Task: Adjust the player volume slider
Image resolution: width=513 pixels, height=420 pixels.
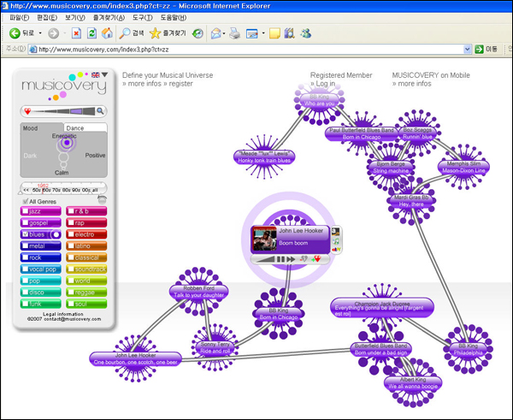Action: (264, 258)
